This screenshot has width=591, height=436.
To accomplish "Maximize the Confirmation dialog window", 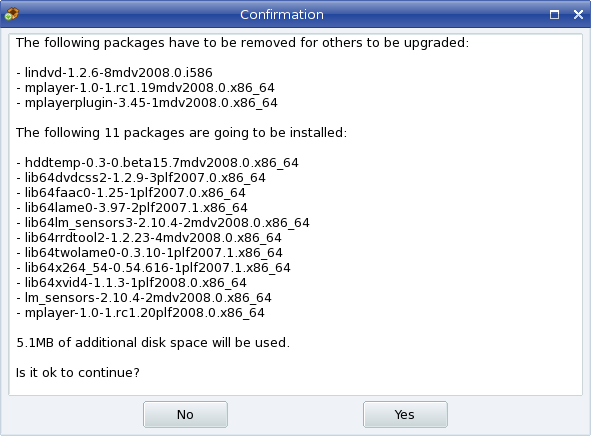I will coord(554,15).
